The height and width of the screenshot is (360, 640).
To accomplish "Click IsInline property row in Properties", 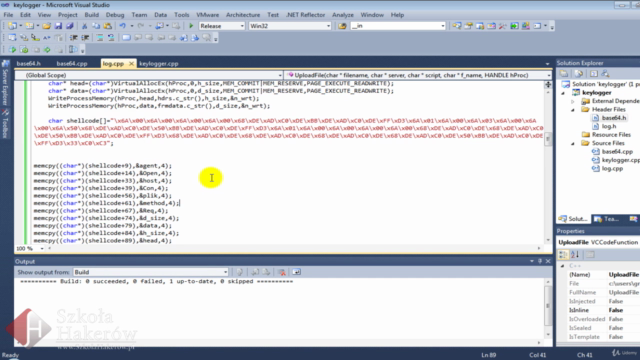I will point(604,310).
